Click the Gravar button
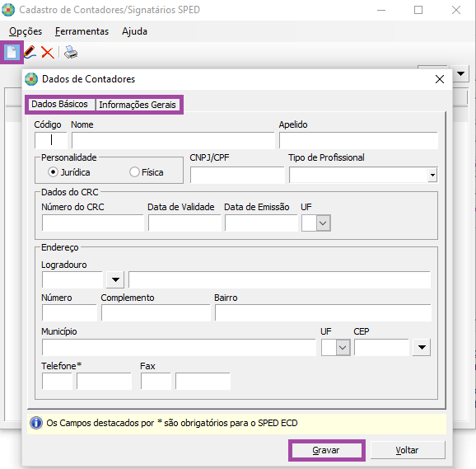Viewport: 476px width, 469px height. tap(326, 450)
